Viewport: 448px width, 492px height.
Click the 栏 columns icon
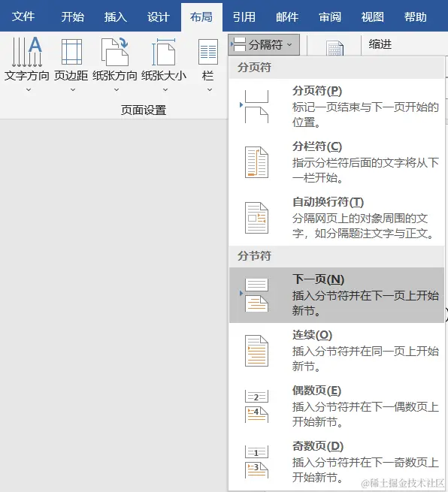click(x=207, y=52)
